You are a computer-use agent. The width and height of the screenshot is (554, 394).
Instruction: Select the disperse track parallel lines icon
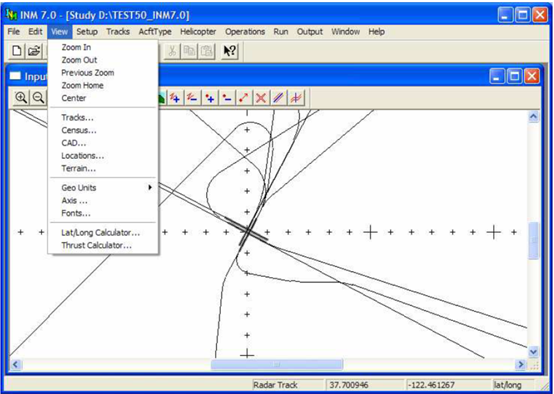278,98
